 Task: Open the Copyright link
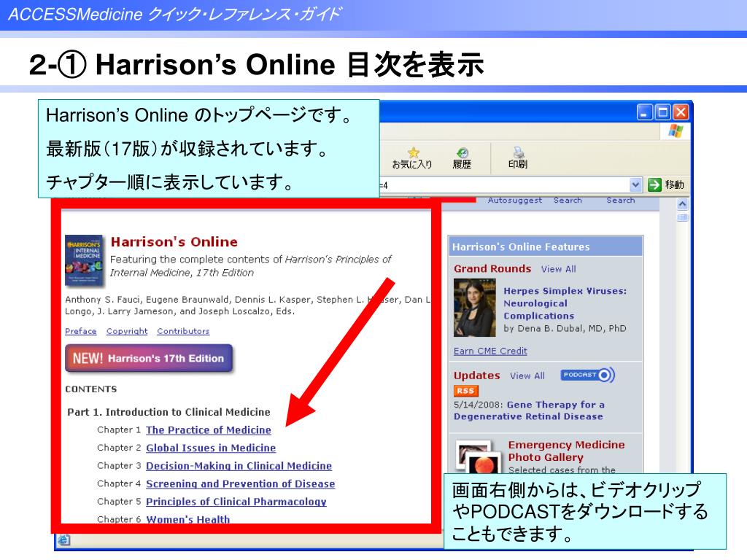point(127,331)
